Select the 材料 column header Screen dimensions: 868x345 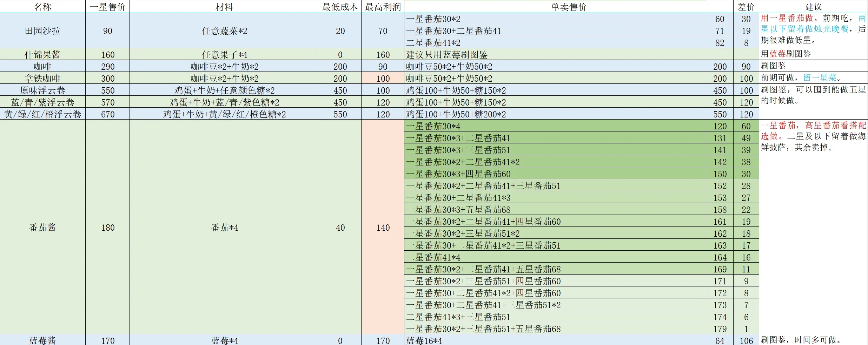pos(224,6)
